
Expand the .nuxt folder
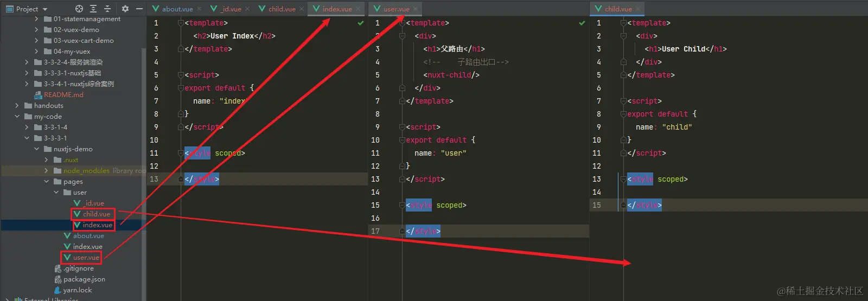pos(46,160)
